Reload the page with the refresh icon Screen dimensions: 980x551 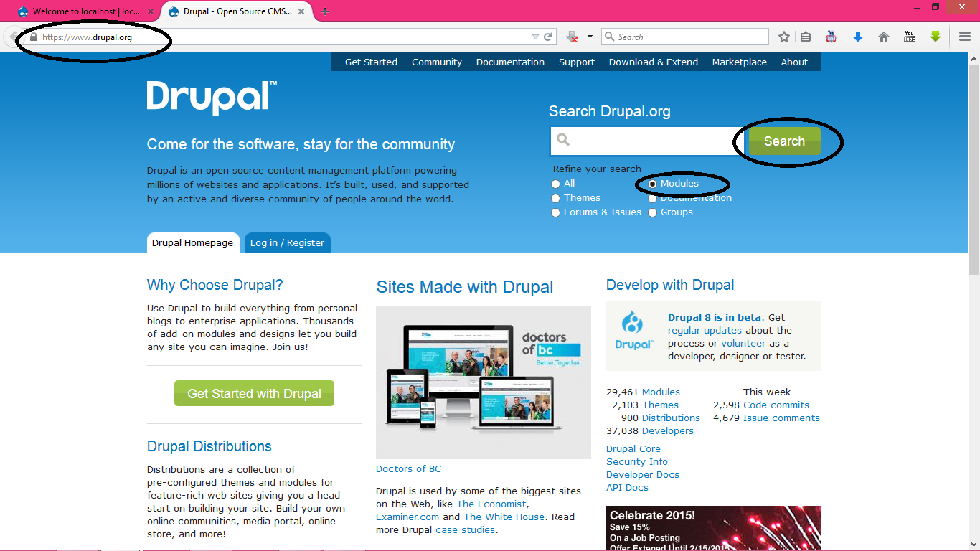[x=548, y=37]
